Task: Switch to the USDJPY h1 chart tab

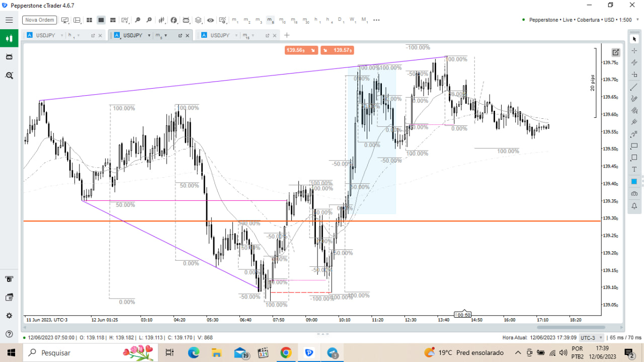Action: pos(45,36)
